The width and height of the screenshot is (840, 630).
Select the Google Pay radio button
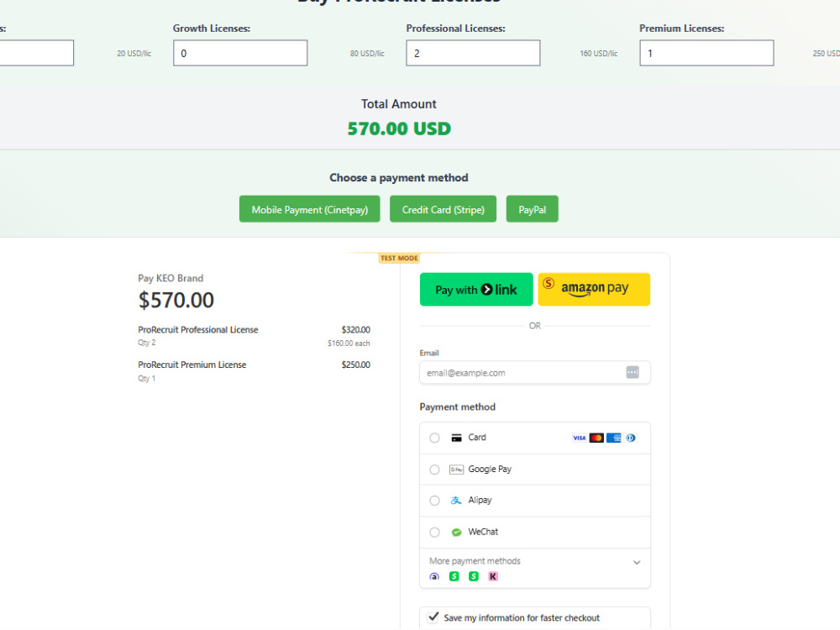[434, 470]
